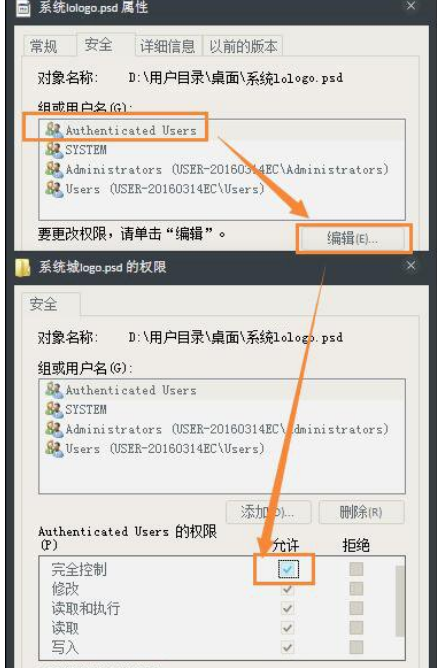This screenshot has width=437, height=668.
Task: Click SYSTEM user icon in properties list
Action: (x=54, y=150)
